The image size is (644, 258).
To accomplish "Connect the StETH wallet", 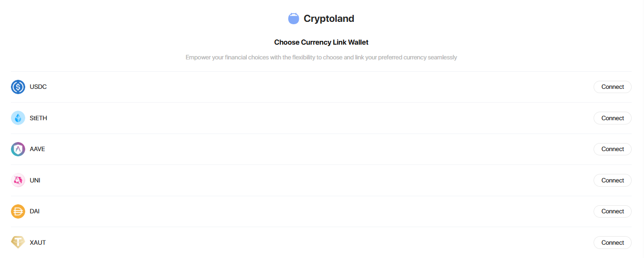I will pyautogui.click(x=612, y=118).
